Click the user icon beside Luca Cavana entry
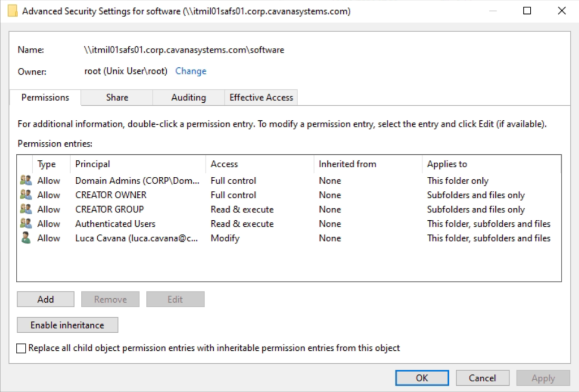 [26, 238]
